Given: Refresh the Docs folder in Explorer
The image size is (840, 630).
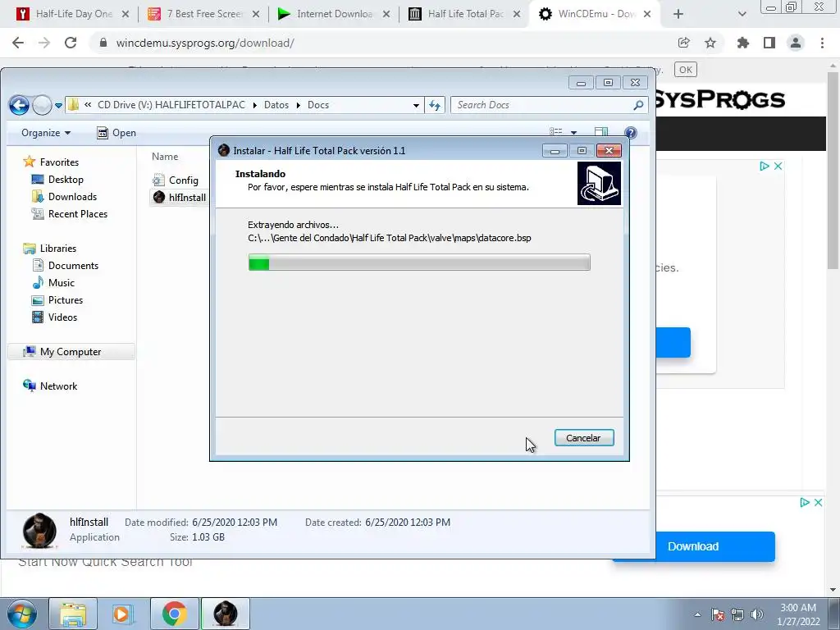Looking at the screenshot, I should click(x=435, y=106).
